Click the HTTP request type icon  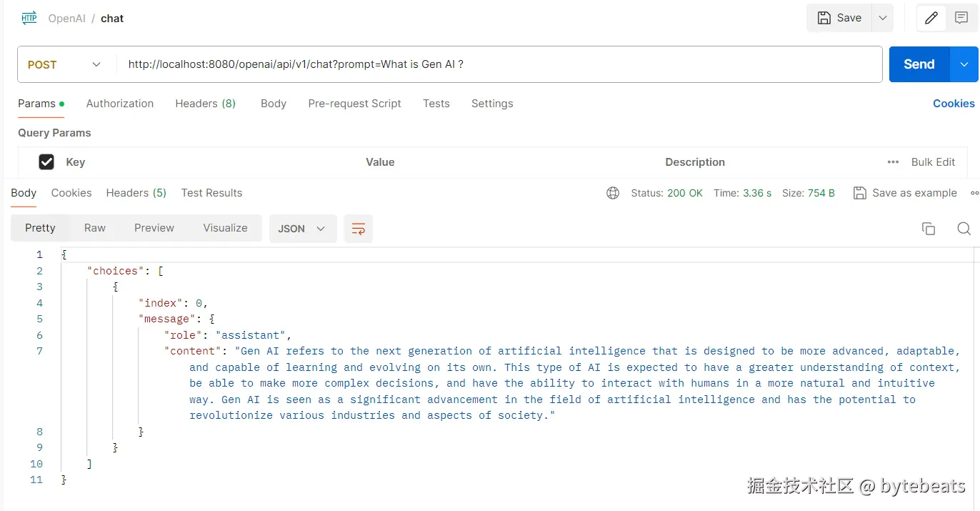point(29,18)
